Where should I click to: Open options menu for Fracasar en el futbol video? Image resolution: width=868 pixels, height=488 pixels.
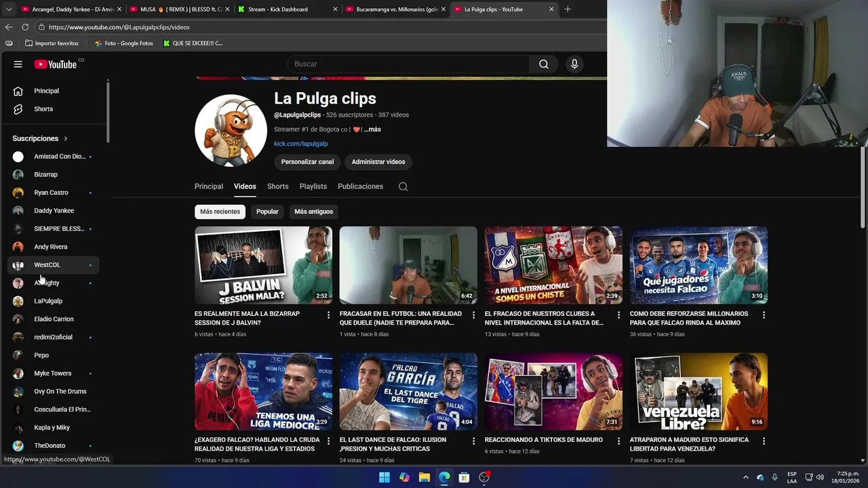click(x=473, y=315)
